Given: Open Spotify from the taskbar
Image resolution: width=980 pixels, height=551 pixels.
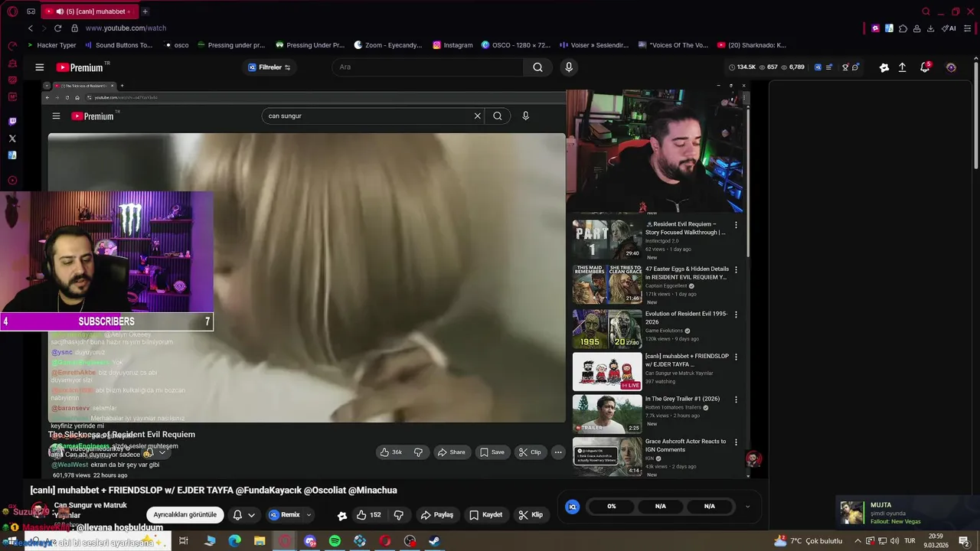Looking at the screenshot, I should tap(335, 541).
